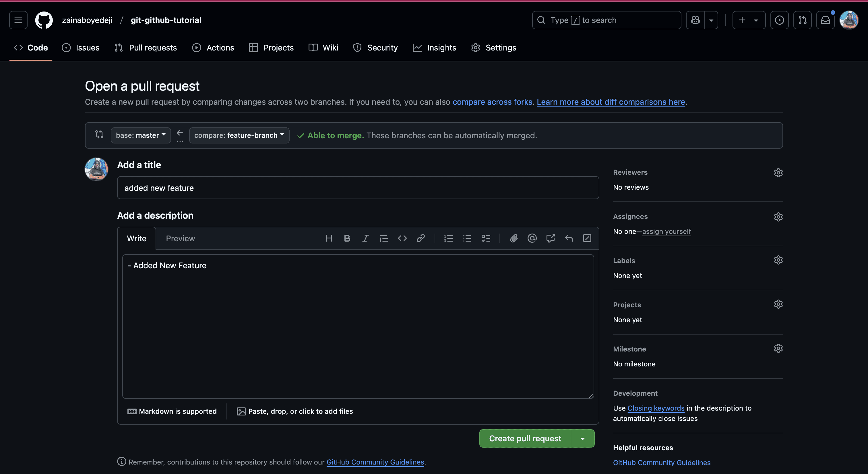The height and width of the screenshot is (474, 868).
Task: Open the Reviewers gear settings
Action: coord(778,172)
